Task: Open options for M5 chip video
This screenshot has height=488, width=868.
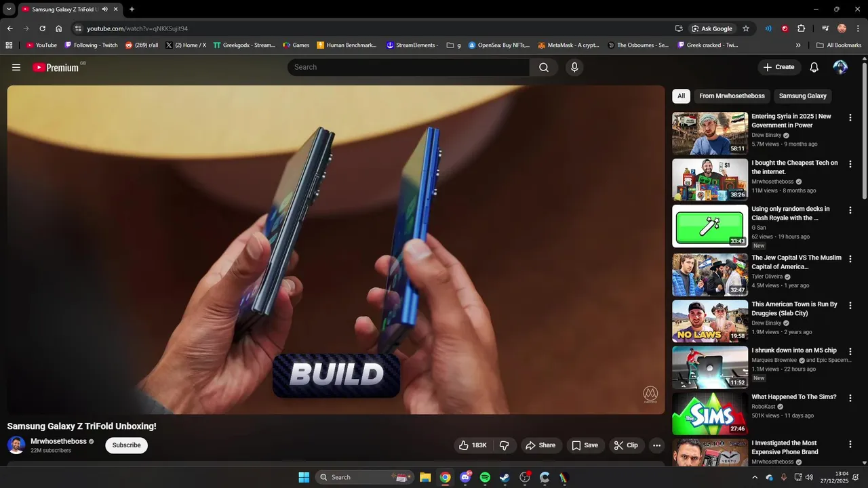Action: tap(850, 352)
